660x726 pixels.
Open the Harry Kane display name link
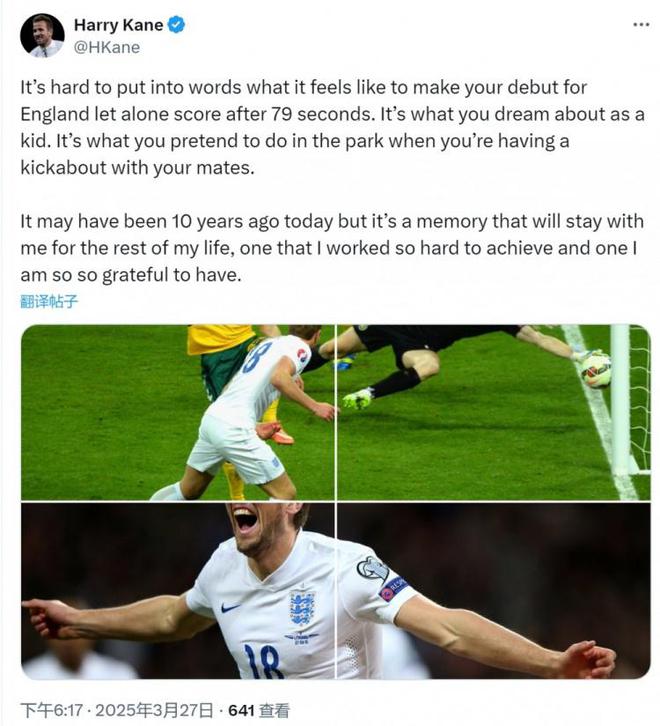pos(118,25)
